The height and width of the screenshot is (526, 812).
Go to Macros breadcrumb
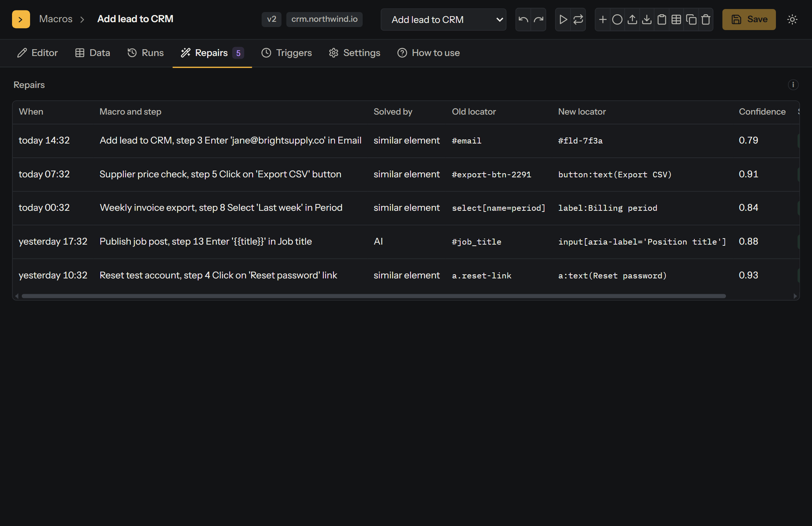(56, 19)
